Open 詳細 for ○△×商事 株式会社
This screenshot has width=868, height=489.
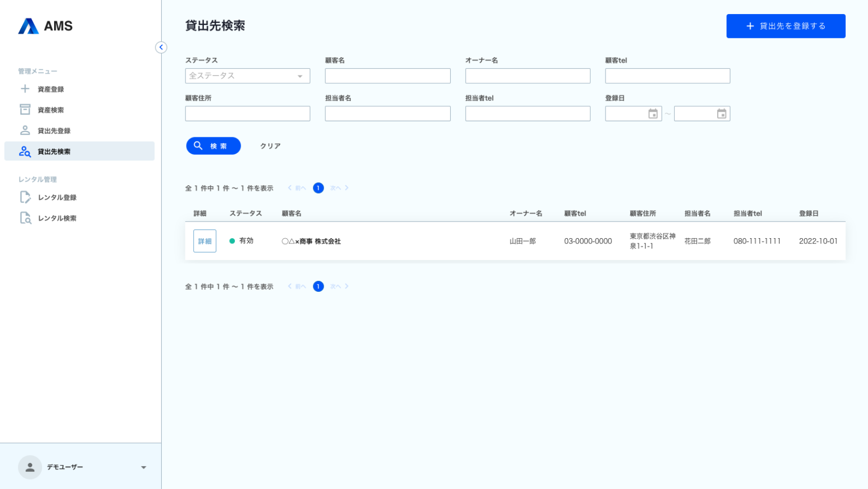[x=205, y=241]
